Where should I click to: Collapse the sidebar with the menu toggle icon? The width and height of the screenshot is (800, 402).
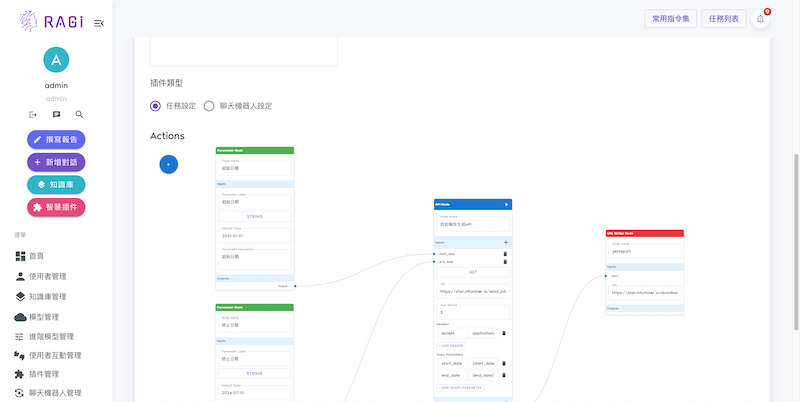[x=99, y=23]
